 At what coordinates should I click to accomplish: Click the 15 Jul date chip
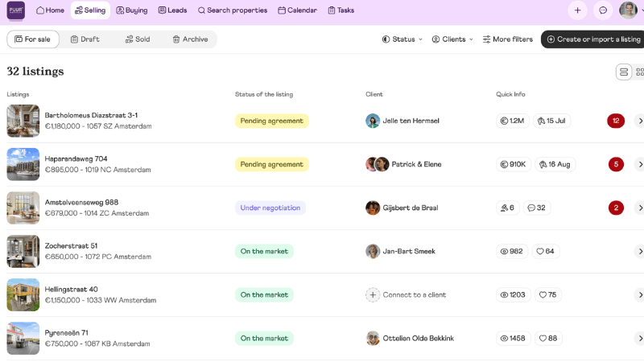(x=551, y=121)
